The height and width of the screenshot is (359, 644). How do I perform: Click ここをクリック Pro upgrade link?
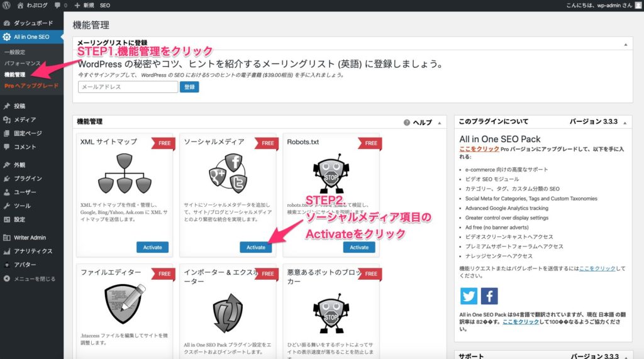coord(479,149)
